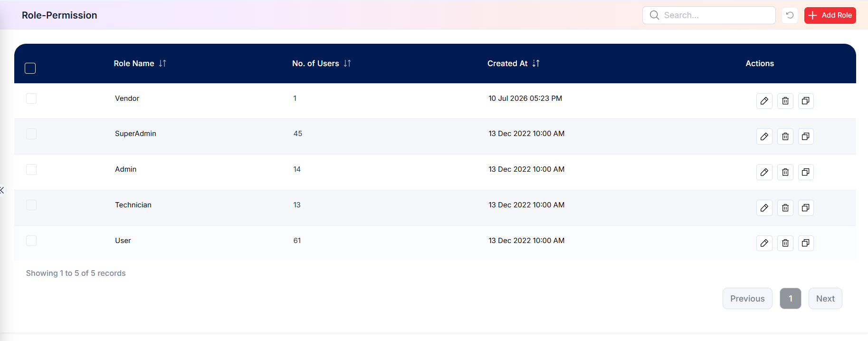Edit the User role
Image resolution: width=868 pixels, height=341 pixels.
[764, 243]
